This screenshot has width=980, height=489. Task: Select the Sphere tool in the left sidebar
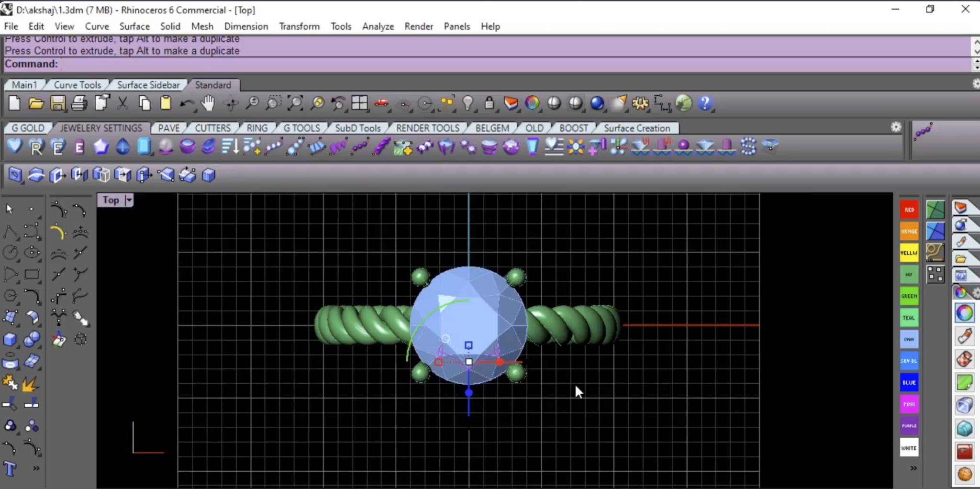(32, 340)
